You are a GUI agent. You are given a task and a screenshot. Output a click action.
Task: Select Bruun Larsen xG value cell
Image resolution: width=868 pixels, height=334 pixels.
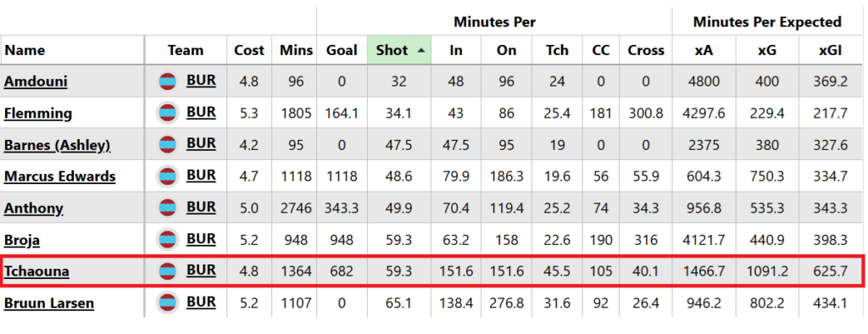[767, 303]
